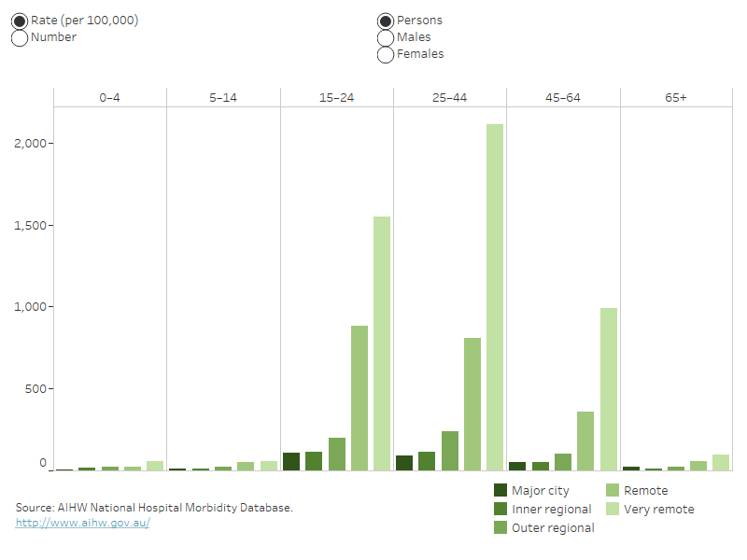
Task: Choose the Females radio option
Action: tap(386, 54)
